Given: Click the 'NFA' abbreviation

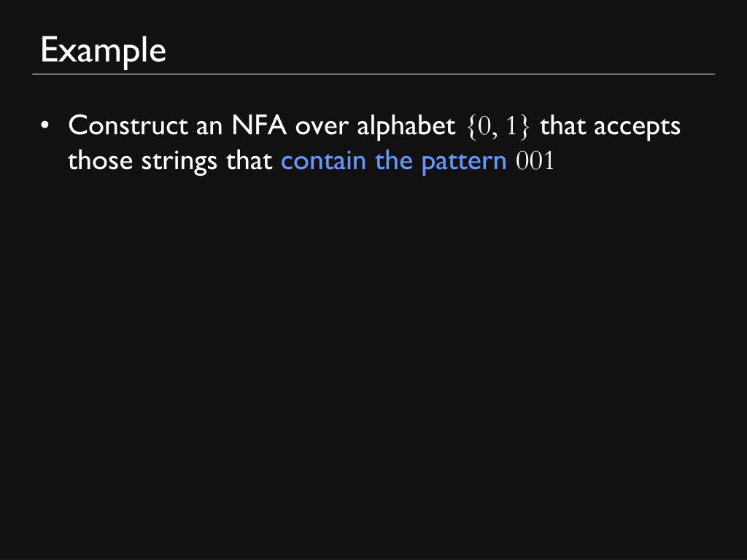Looking at the screenshot, I should click(x=259, y=125).
